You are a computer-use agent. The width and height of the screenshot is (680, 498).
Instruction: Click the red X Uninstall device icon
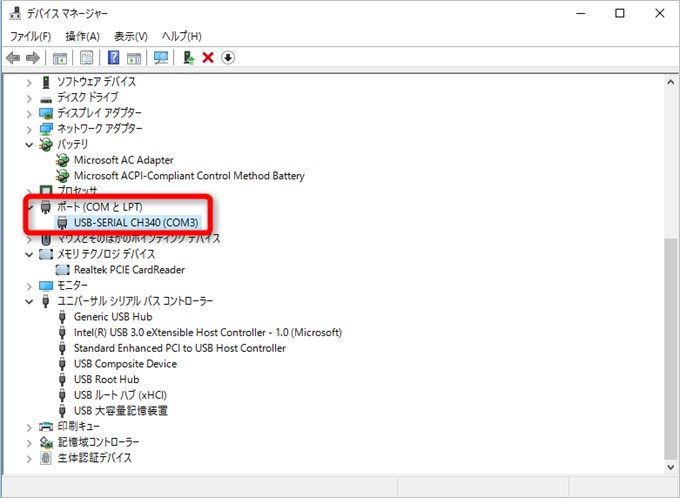[208, 58]
